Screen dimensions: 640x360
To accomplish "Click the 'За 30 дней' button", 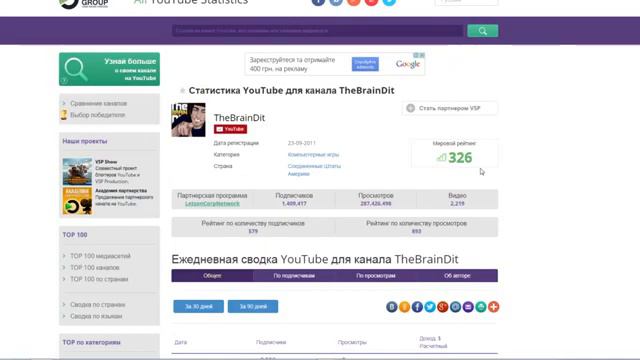I will (x=198, y=306).
